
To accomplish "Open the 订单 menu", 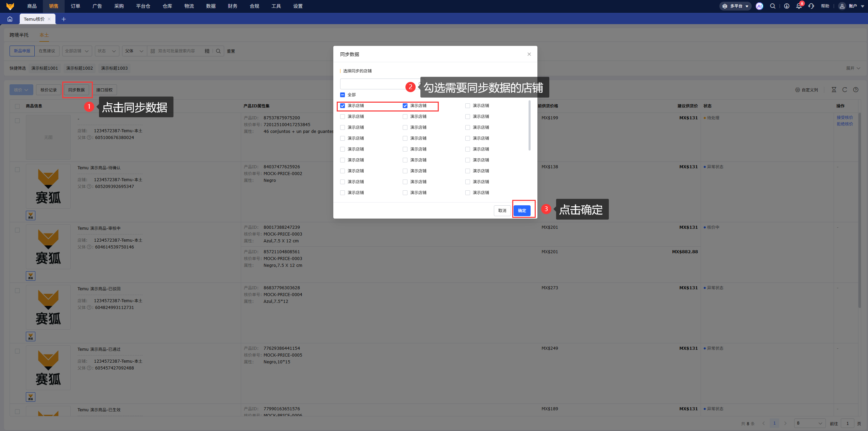I will coord(76,6).
